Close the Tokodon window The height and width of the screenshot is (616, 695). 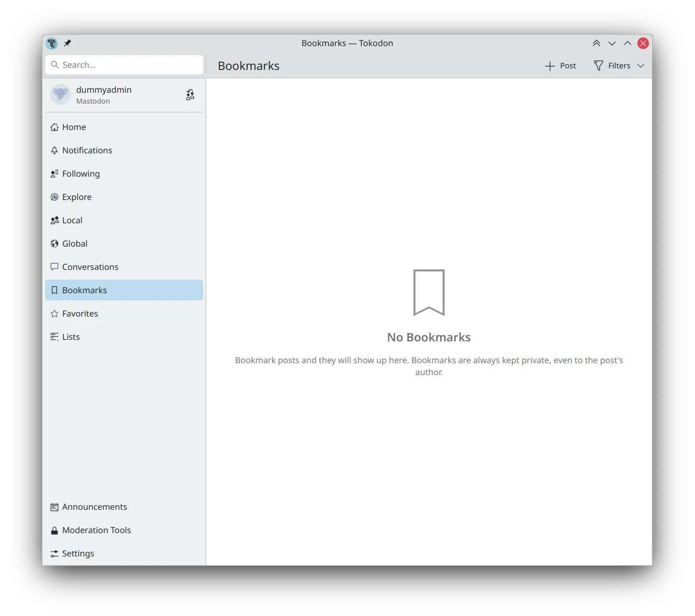point(643,44)
